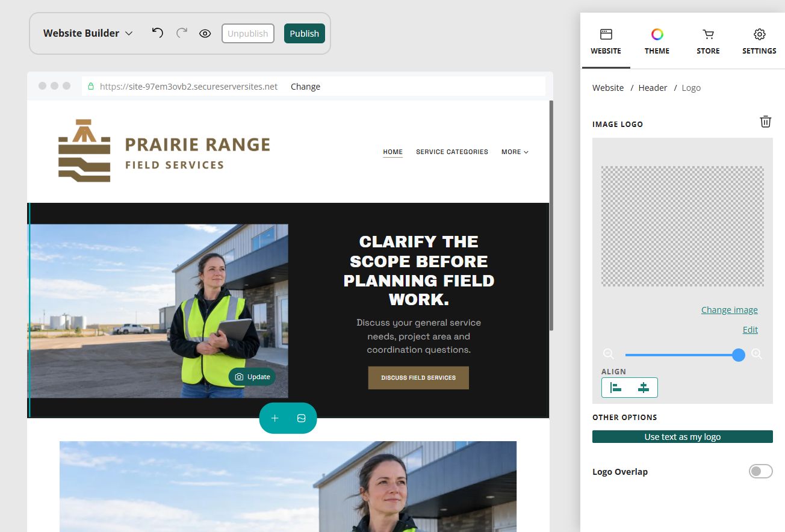Align the logo to the left
The width and height of the screenshot is (785, 532).
[616, 388]
